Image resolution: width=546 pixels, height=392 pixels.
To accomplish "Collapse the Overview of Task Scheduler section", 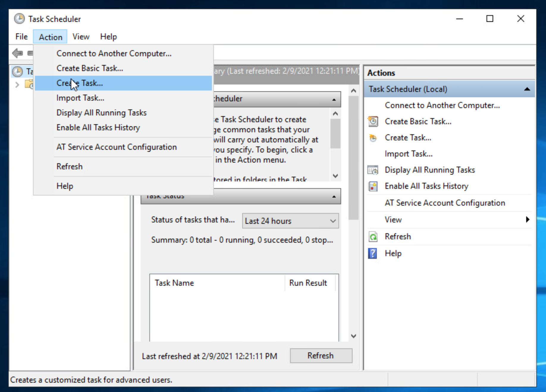I will click(x=334, y=99).
